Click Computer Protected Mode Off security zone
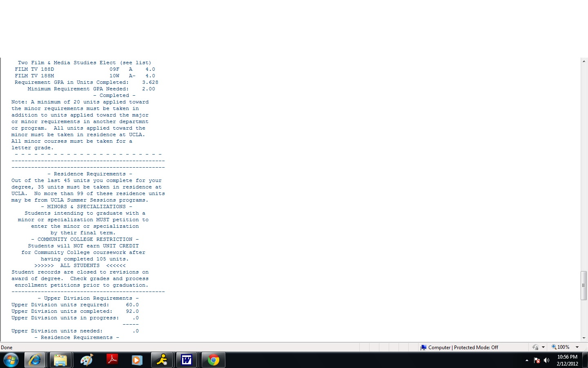Screen dimensions: 588x368 [x=459, y=347]
